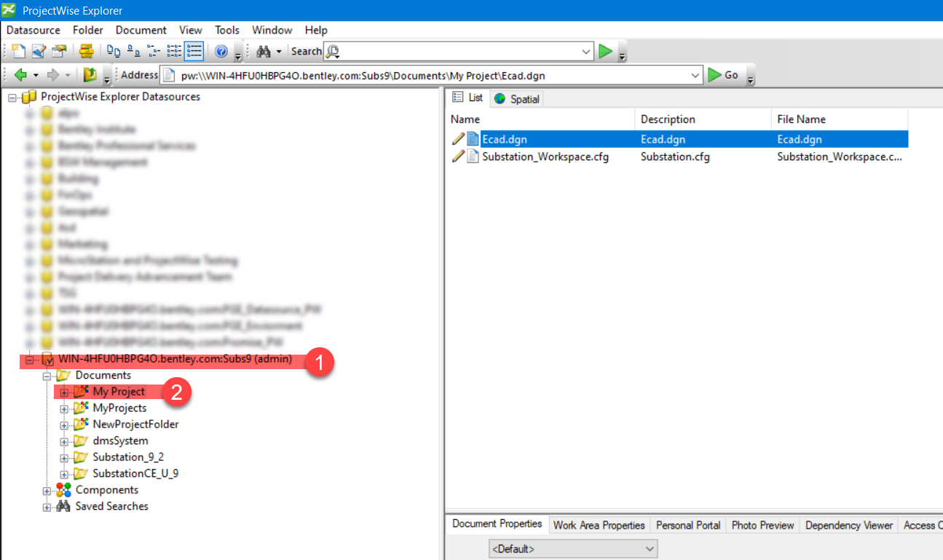Click the document check-out pencil icon in toolbar
Image resolution: width=943 pixels, height=560 pixels.
coord(39,51)
